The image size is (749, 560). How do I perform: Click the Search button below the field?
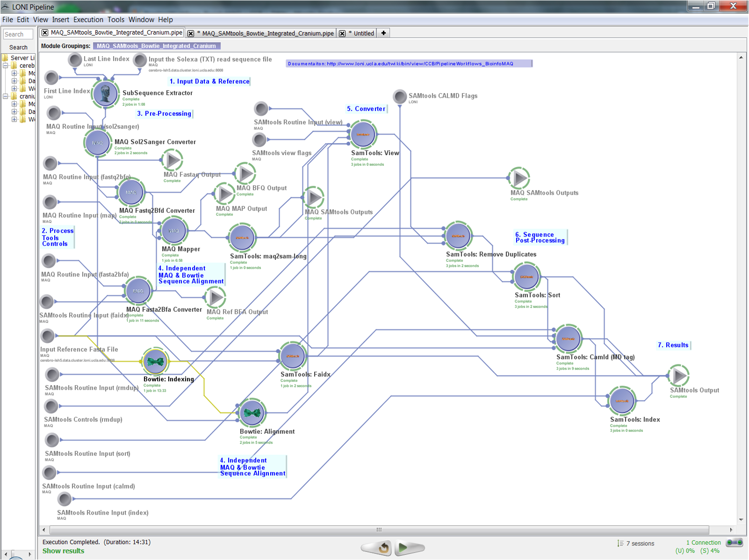(x=18, y=47)
